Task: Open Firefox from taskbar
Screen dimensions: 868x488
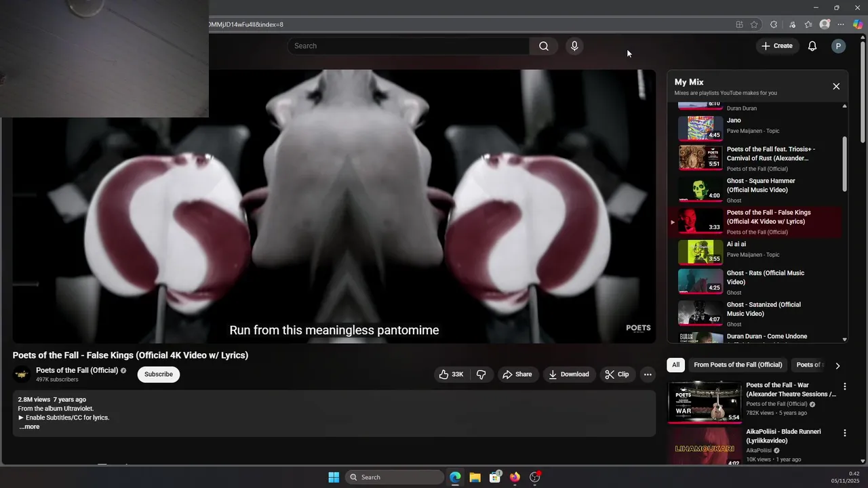Action: point(515,477)
